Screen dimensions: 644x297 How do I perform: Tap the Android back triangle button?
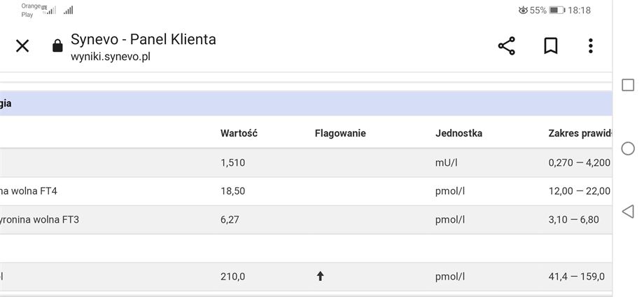pyautogui.click(x=628, y=212)
